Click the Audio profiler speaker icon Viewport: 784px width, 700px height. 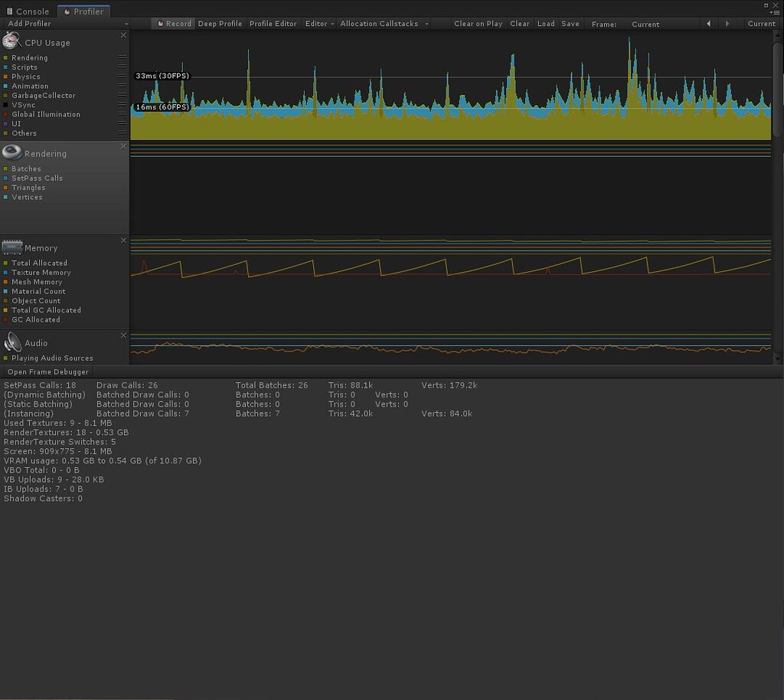11,342
